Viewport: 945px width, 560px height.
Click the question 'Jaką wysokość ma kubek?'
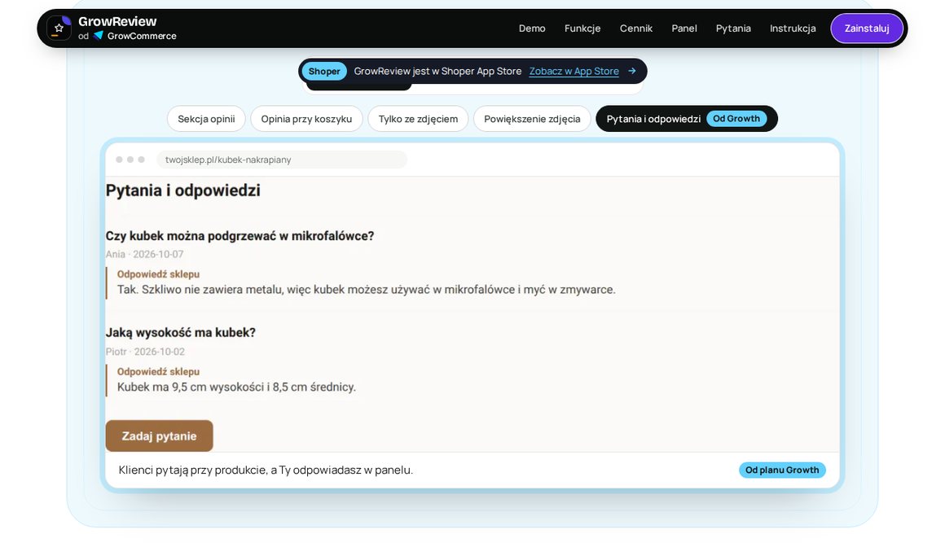pyautogui.click(x=180, y=332)
